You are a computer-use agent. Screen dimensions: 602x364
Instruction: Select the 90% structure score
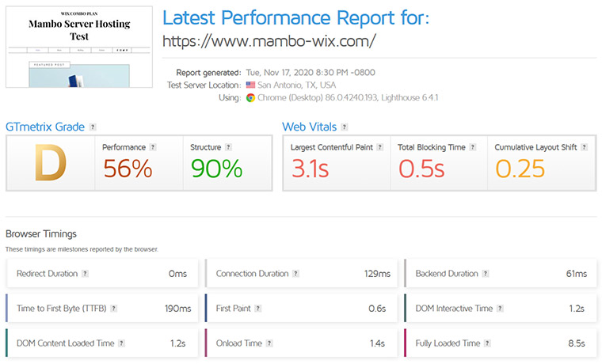pos(216,169)
